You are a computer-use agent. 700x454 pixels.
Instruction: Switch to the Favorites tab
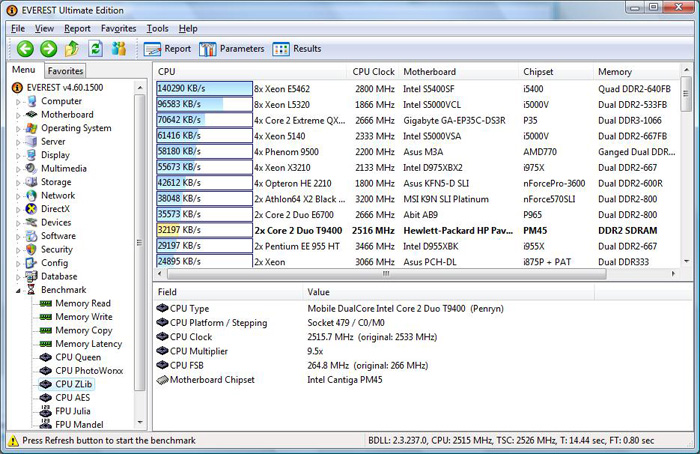pos(65,71)
